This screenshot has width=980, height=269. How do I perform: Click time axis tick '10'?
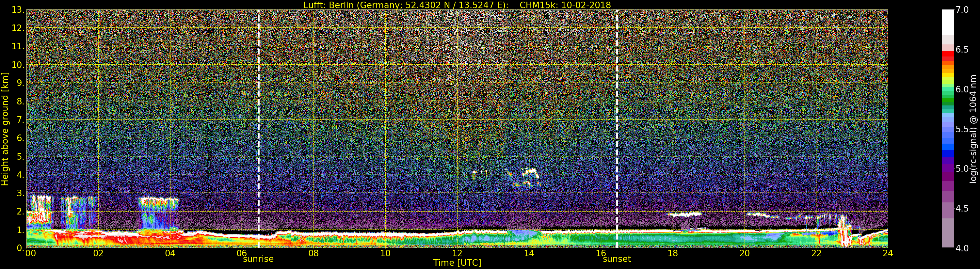point(385,253)
